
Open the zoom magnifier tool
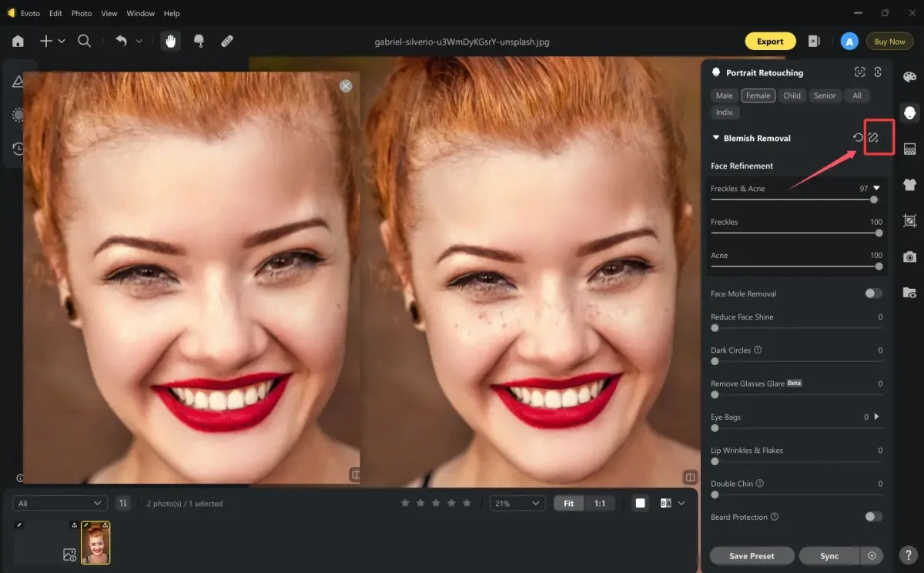coord(85,42)
